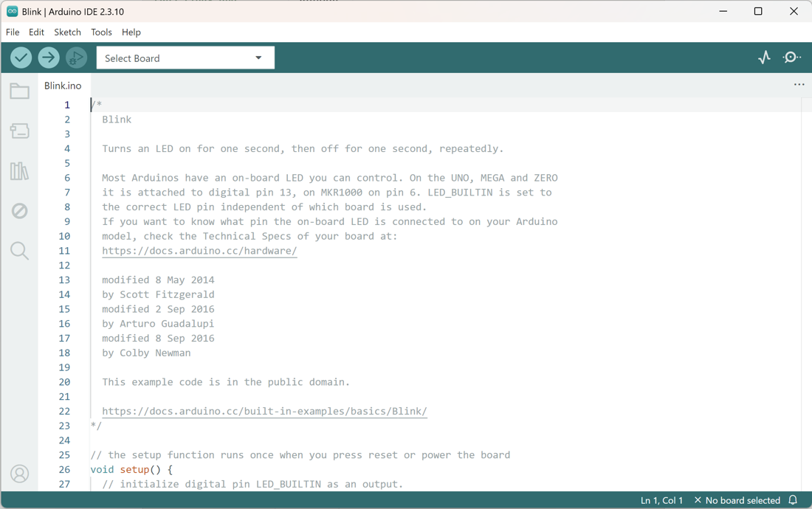Open the Edit menu

[36, 32]
